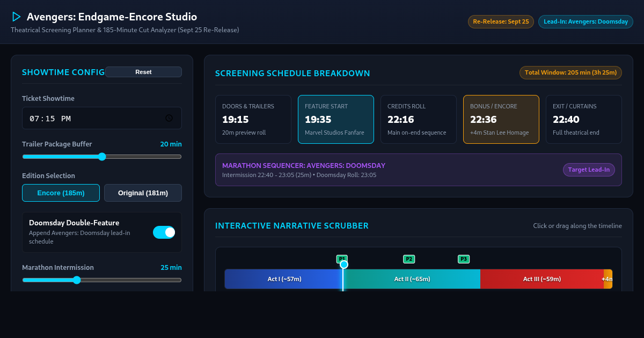Select the Feature Start card
The image size is (644, 338).
click(336, 120)
